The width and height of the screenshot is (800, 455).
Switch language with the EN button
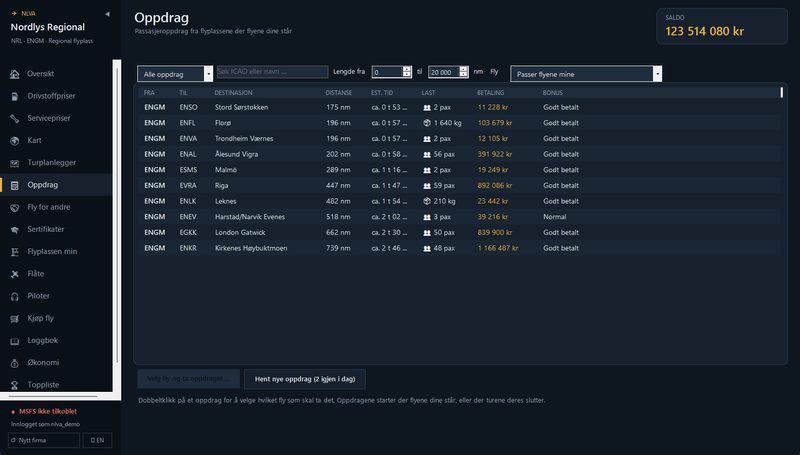(97, 440)
